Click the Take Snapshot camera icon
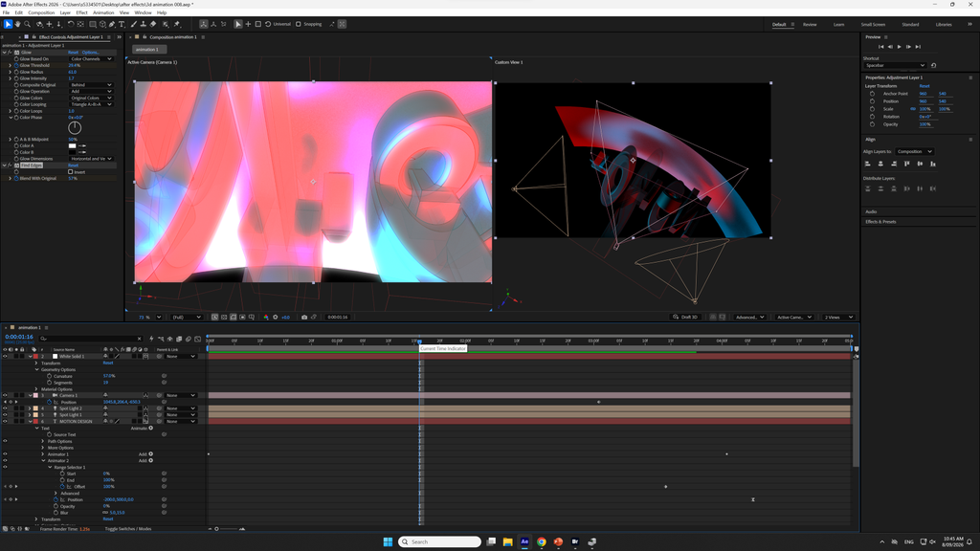Image resolution: width=980 pixels, height=551 pixels. 304,318
